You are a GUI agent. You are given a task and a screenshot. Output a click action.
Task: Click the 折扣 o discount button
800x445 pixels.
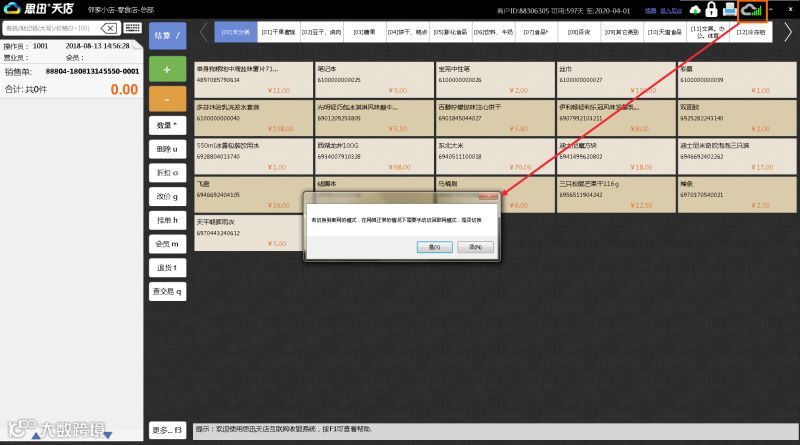click(x=167, y=173)
